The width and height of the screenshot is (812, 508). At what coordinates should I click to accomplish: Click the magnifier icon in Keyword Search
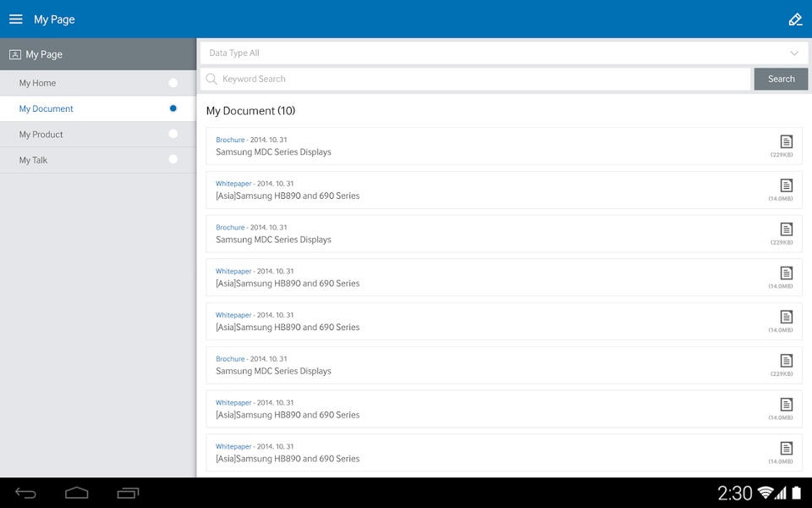[211, 79]
